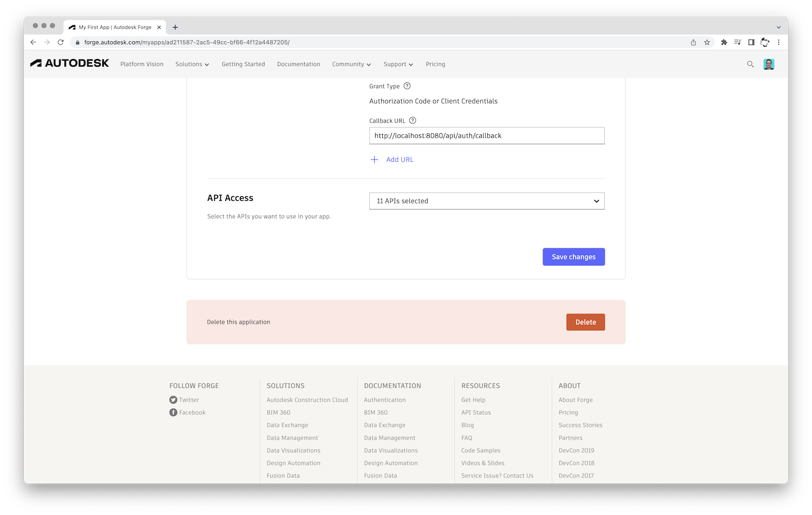
Task: Open Platform Vision page
Action: (x=142, y=64)
